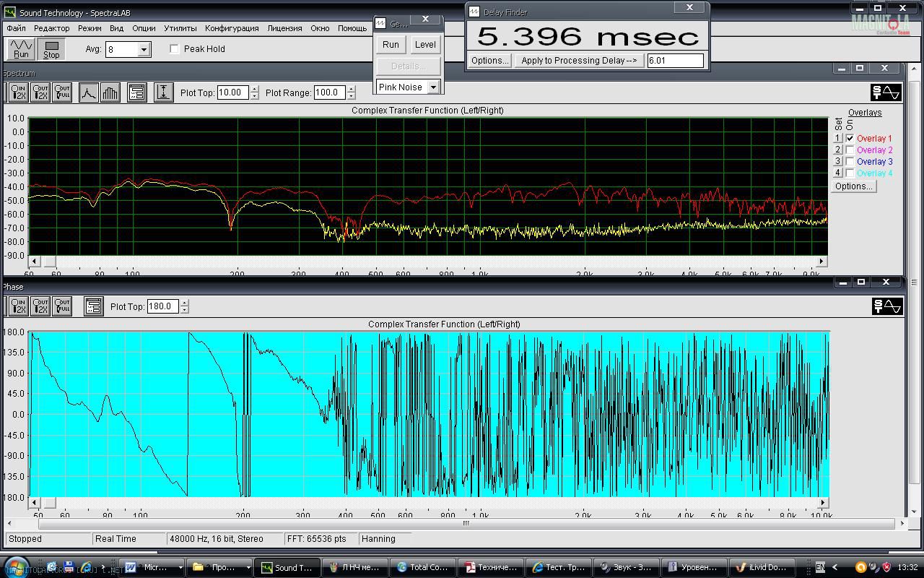The height and width of the screenshot is (578, 924).
Task: Open Windows Start button
Action: (15, 566)
